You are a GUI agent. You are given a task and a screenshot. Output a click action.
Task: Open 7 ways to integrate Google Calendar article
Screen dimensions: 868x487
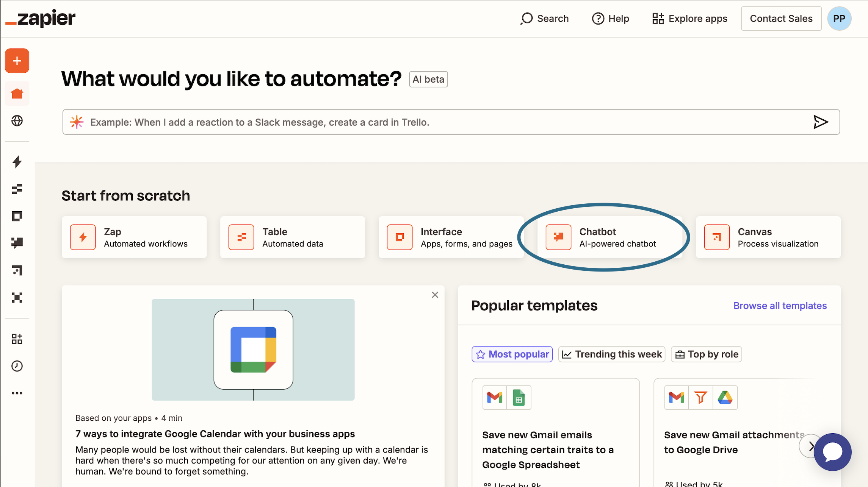click(215, 434)
